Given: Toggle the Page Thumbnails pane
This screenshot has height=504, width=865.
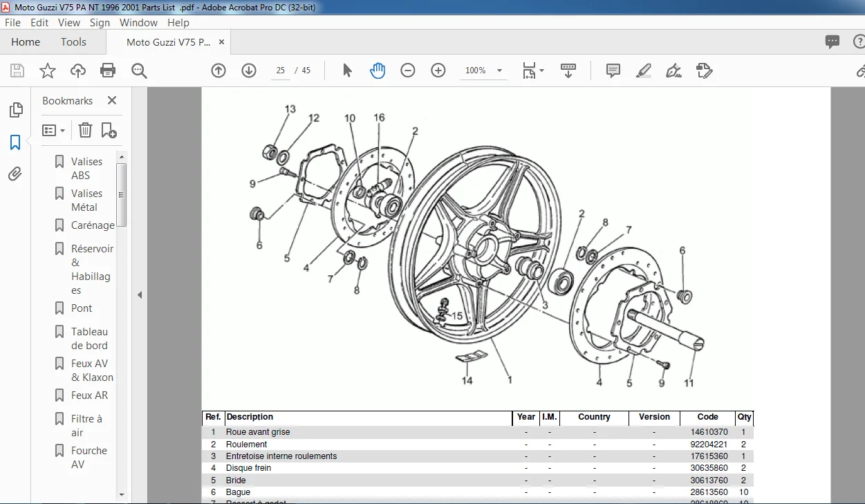Looking at the screenshot, I should pyautogui.click(x=15, y=110).
